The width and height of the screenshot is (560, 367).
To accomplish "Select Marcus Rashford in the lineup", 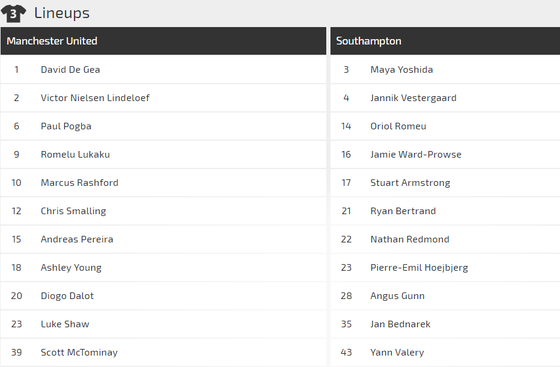I will point(79,182).
